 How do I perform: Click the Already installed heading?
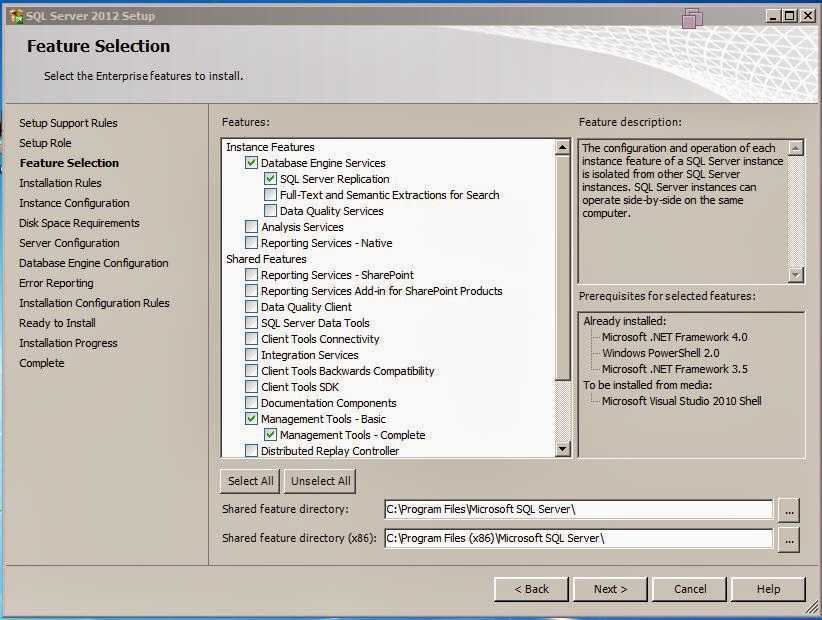click(624, 321)
